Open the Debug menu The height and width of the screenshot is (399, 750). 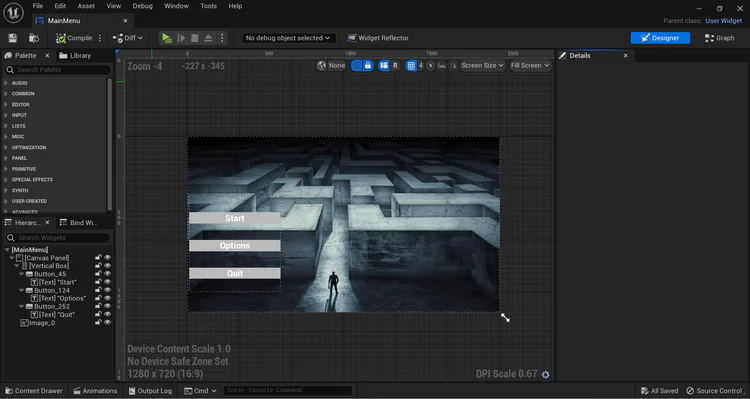143,6
